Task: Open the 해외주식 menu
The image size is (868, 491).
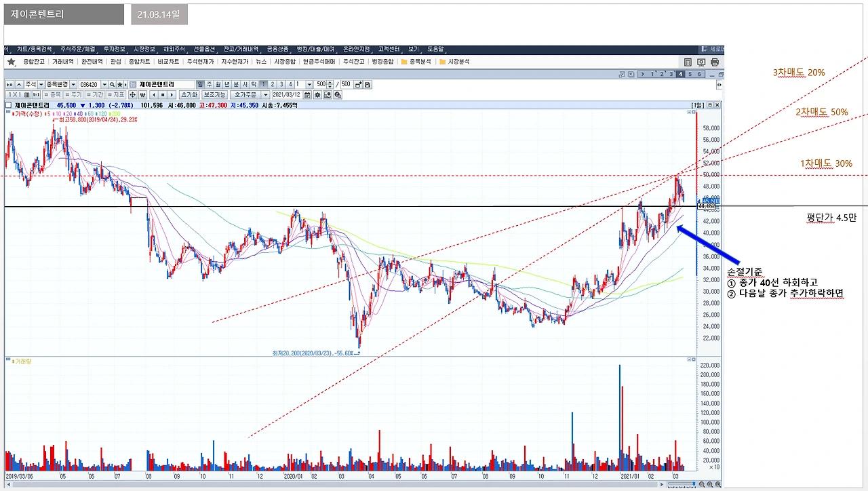Action: (174, 50)
